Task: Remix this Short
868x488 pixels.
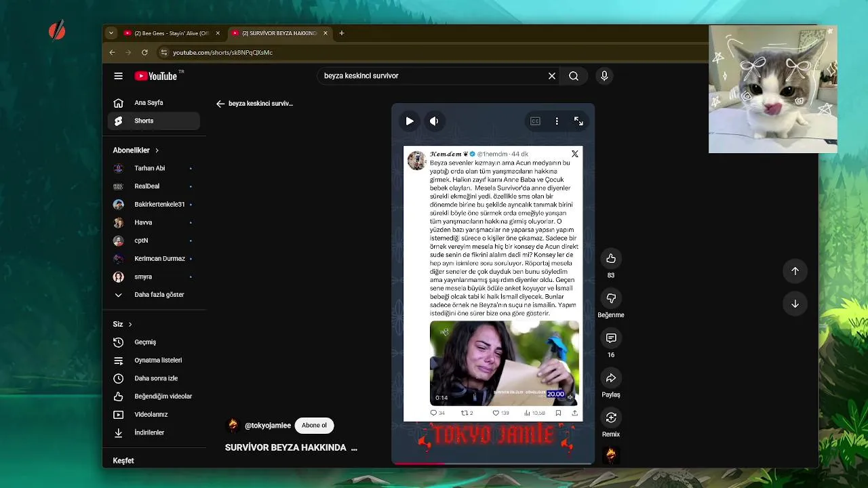Action: point(611,418)
